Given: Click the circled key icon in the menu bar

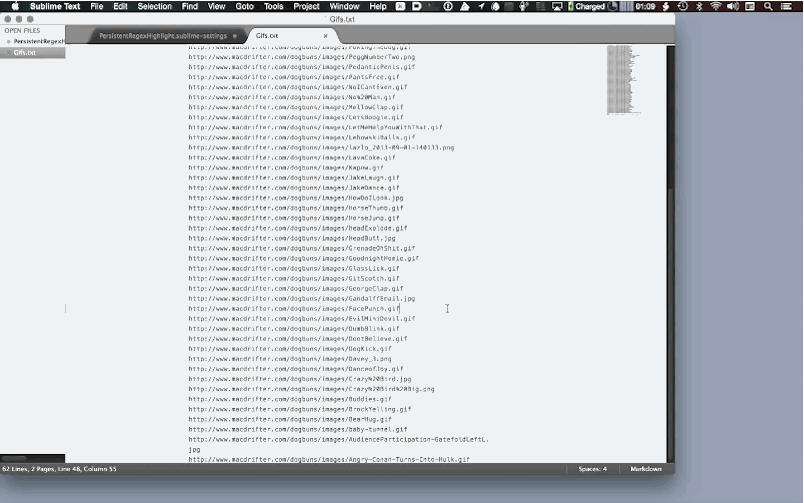Looking at the screenshot, I should tap(448, 6).
